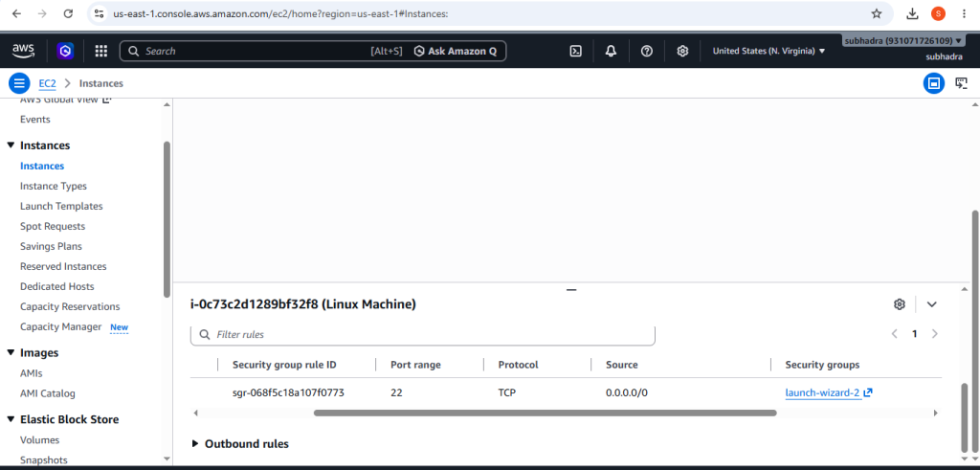Open Reserved Instances in the sidebar

pos(63,266)
